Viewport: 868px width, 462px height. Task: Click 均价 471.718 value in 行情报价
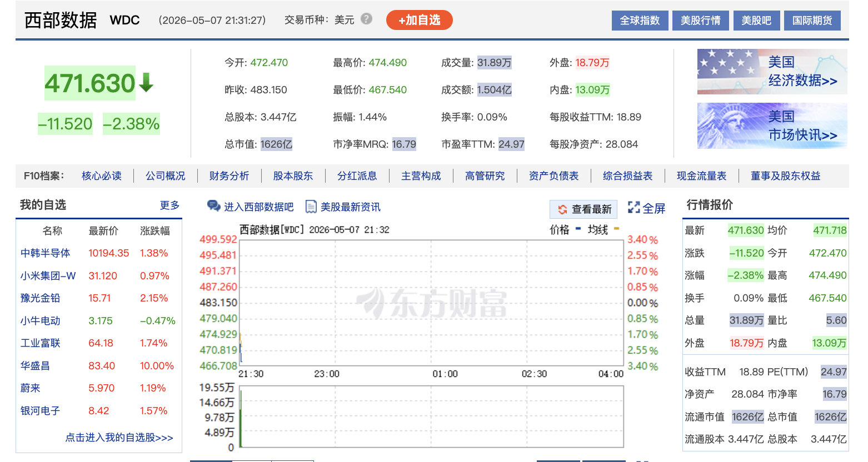coord(830,230)
